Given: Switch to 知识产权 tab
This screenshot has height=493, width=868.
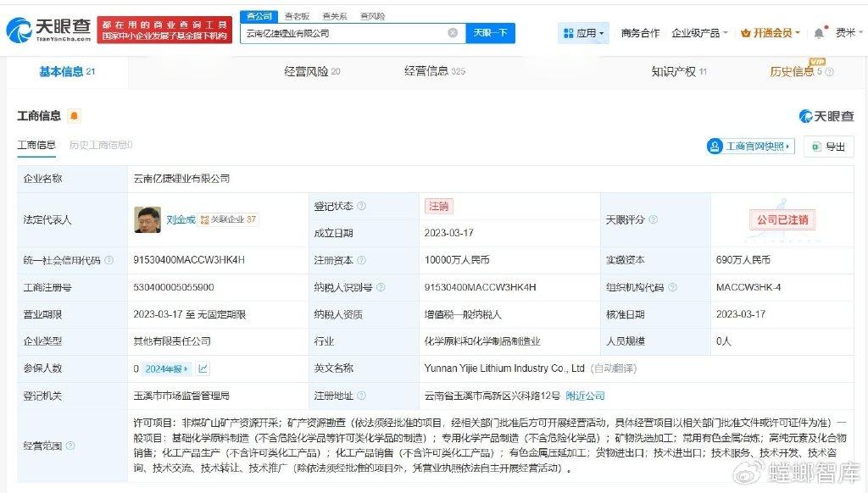Looking at the screenshot, I should (679, 71).
